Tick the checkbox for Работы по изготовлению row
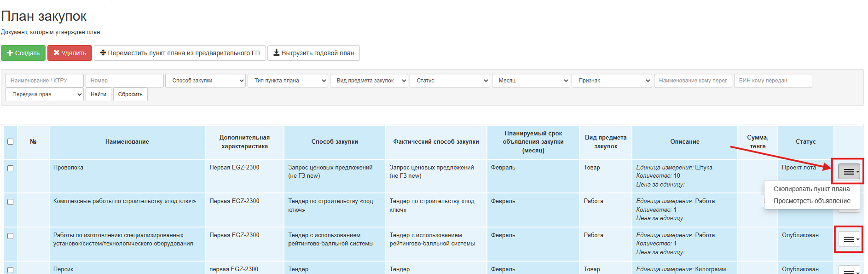This screenshot has width=868, height=274. click(x=11, y=236)
